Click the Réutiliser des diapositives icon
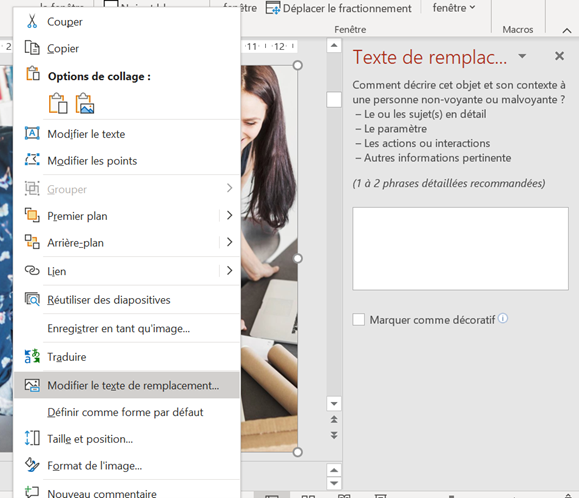Screen dimensions: 579x498 tap(32, 299)
